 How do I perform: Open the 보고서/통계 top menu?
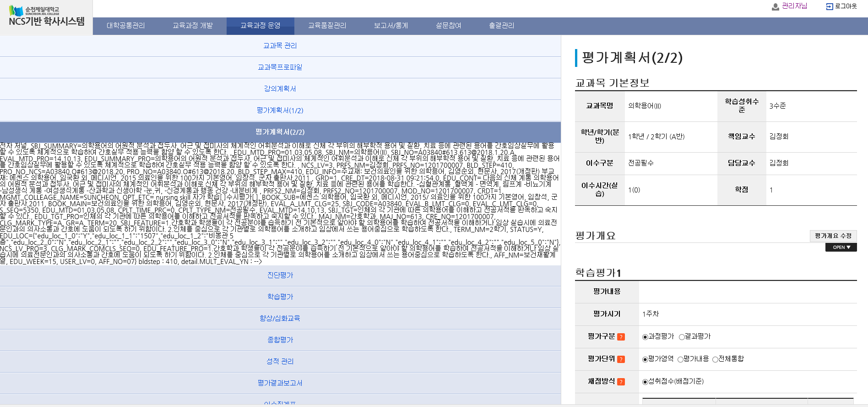coord(391,26)
